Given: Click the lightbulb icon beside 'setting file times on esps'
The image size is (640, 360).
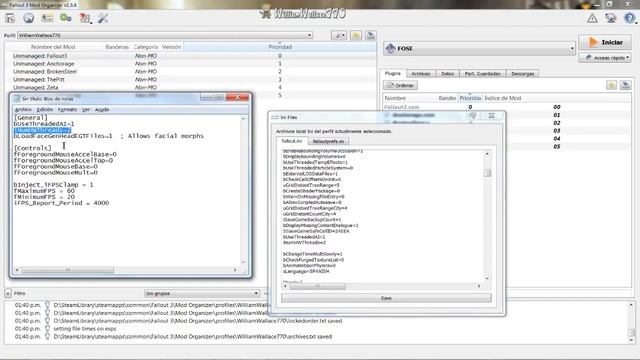Looking at the screenshot, I should point(47,329).
